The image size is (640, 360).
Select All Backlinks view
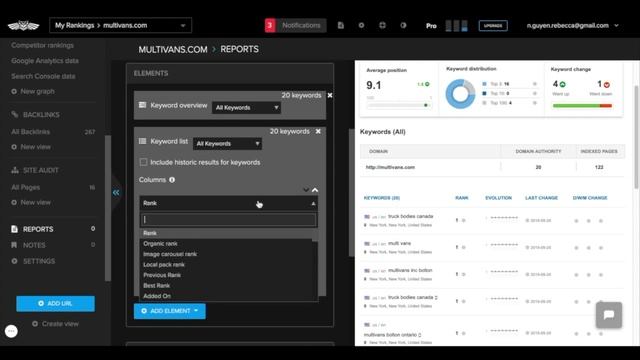coord(31,132)
